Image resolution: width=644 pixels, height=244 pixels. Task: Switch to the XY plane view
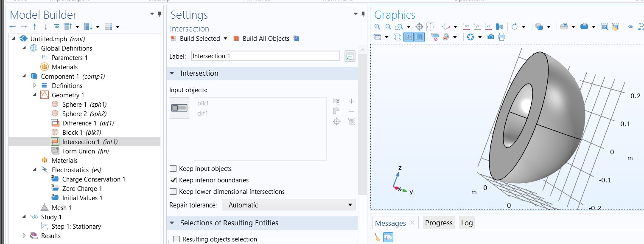coord(466,26)
